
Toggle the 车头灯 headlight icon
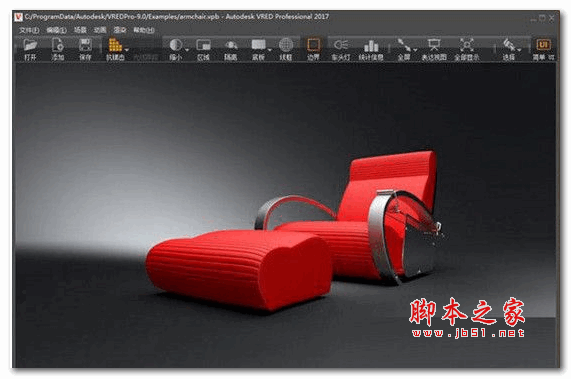[341, 45]
